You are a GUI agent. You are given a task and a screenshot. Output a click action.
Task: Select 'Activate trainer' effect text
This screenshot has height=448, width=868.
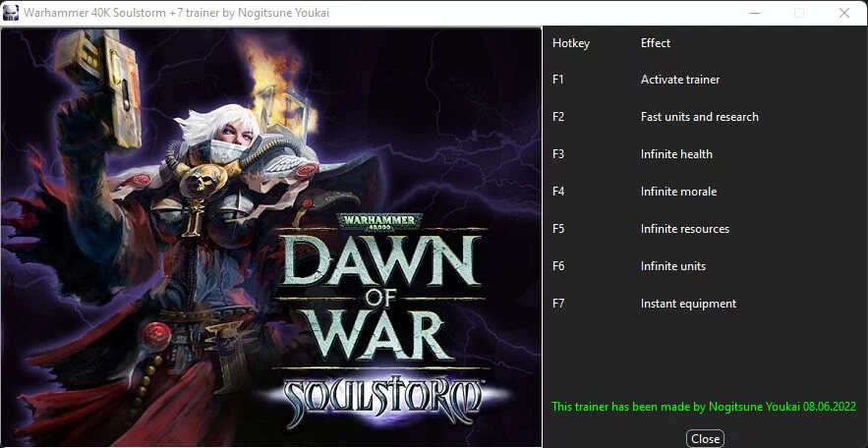click(x=680, y=80)
